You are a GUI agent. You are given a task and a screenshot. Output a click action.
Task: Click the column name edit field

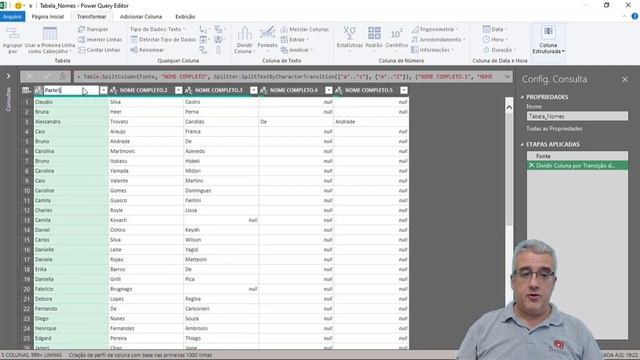click(x=71, y=90)
